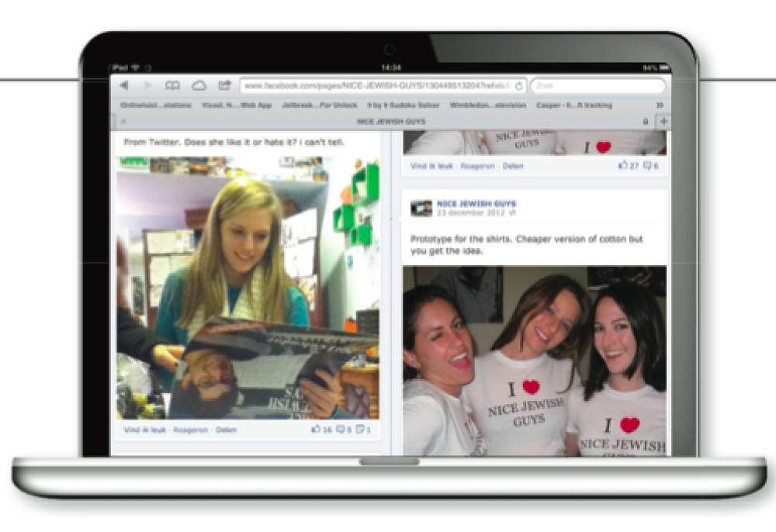Open the bookmarks book icon
Screen dimensions: 776x532
pyautogui.click(x=172, y=85)
